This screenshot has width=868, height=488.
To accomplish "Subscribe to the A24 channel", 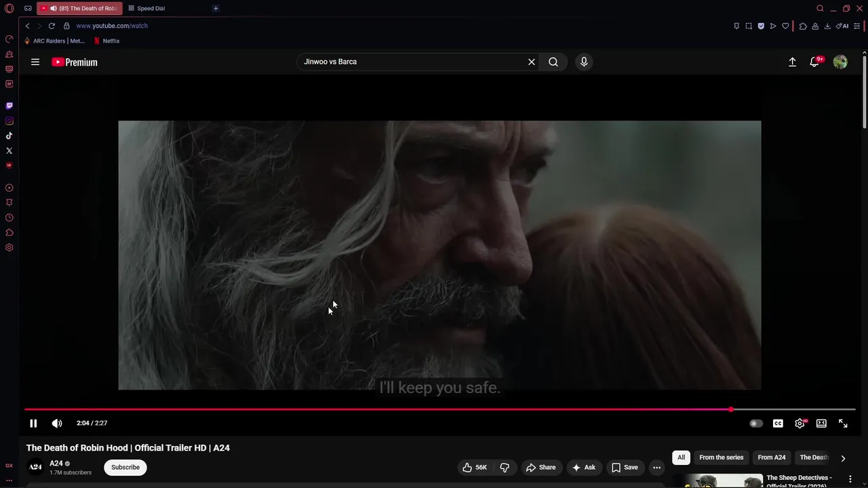I will [125, 467].
